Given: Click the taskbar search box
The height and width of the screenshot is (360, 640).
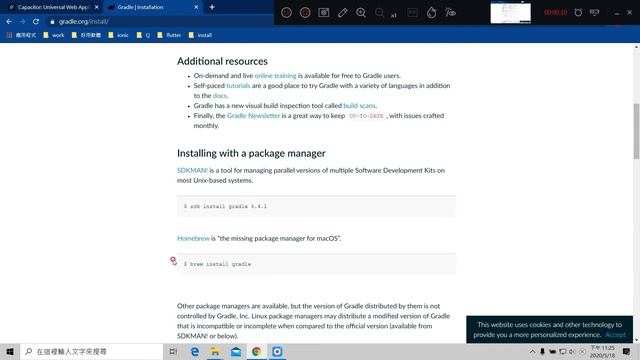Looking at the screenshot, I should pyautogui.click(x=91, y=351).
